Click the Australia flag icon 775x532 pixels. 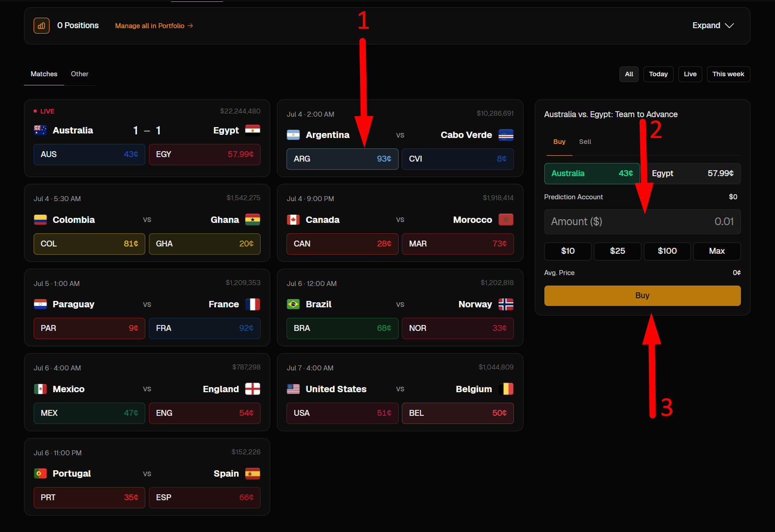pyautogui.click(x=40, y=130)
